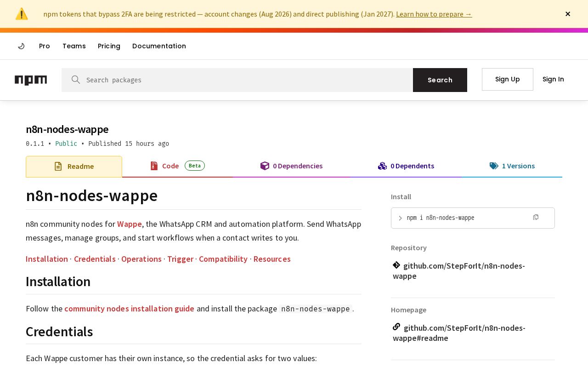The width and height of the screenshot is (588, 368).
Task: Jump to the Compatibility anchor link
Action: point(223,259)
